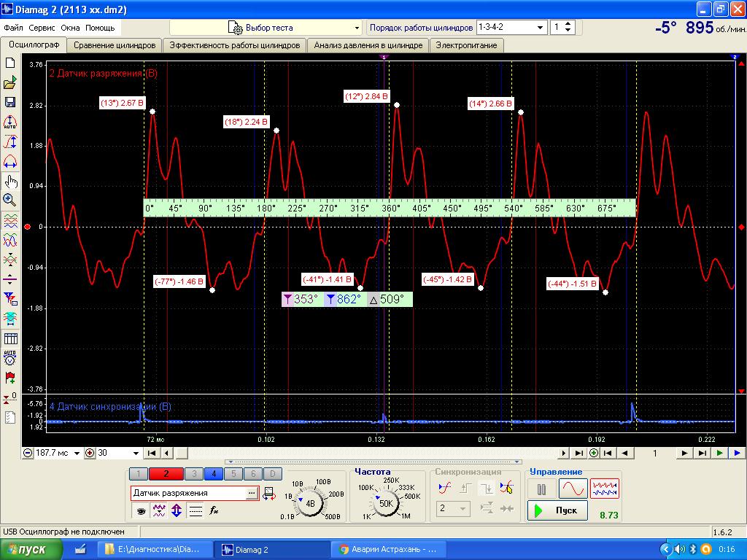
Task: Click the Частота 50K frequency knob
Action: [x=386, y=502]
